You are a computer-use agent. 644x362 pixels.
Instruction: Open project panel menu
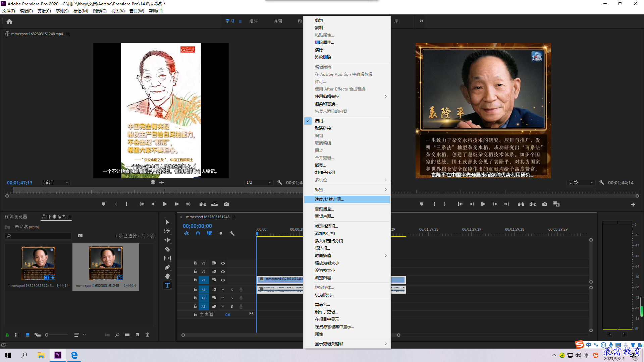(70, 217)
